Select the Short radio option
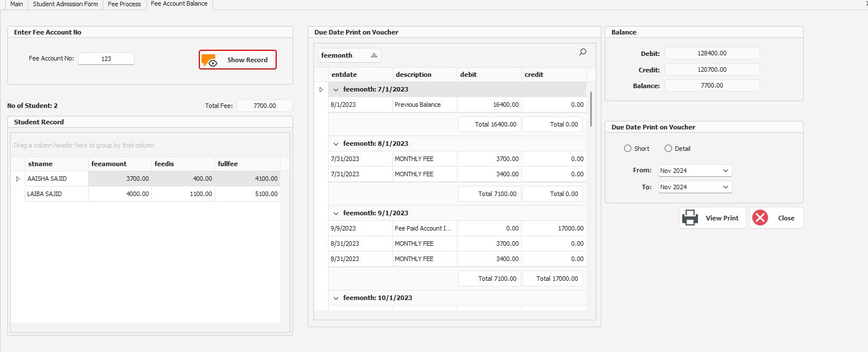The width and height of the screenshot is (868, 352). [627, 149]
